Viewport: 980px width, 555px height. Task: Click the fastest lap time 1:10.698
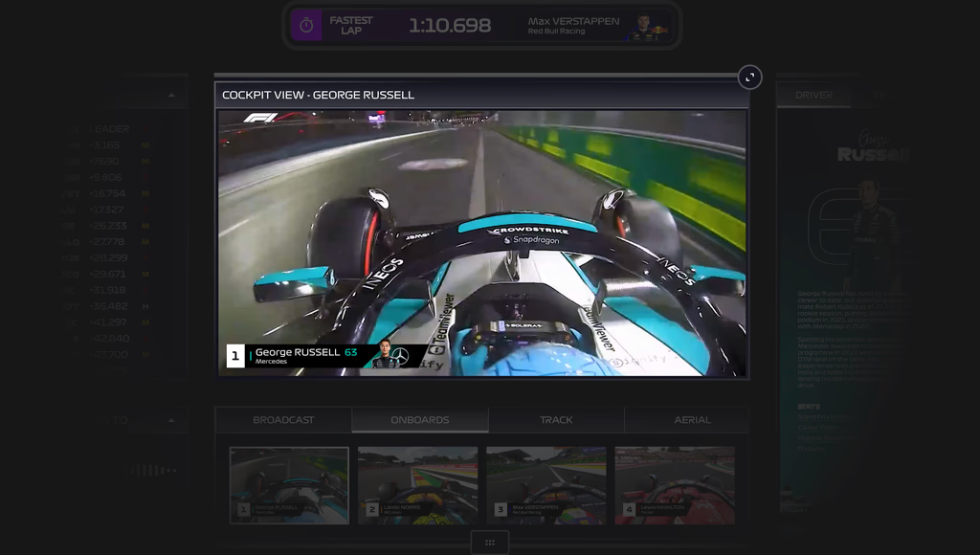pos(450,26)
